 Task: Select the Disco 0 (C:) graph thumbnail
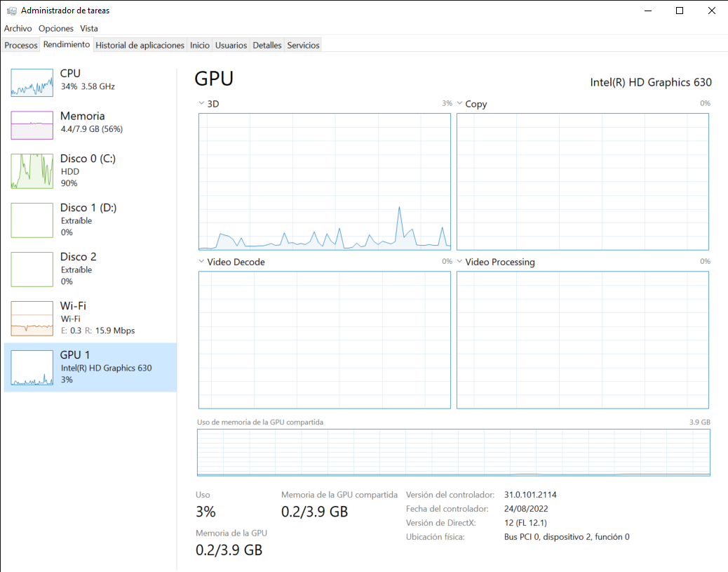click(32, 171)
